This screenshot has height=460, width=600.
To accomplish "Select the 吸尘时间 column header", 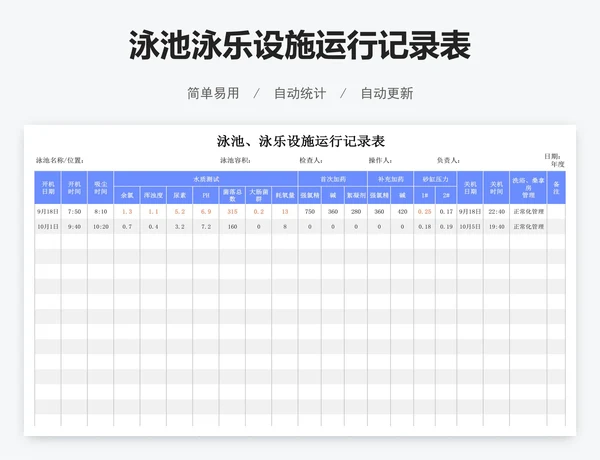I will tap(101, 188).
